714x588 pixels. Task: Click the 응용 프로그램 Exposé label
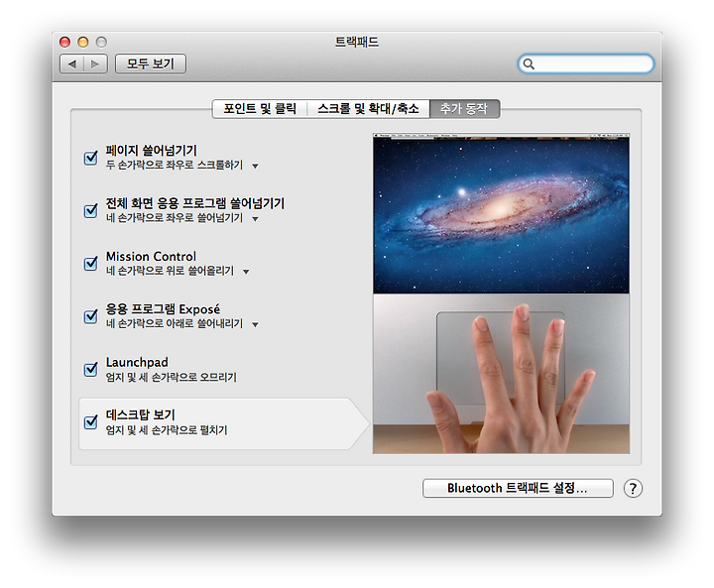coord(163,309)
